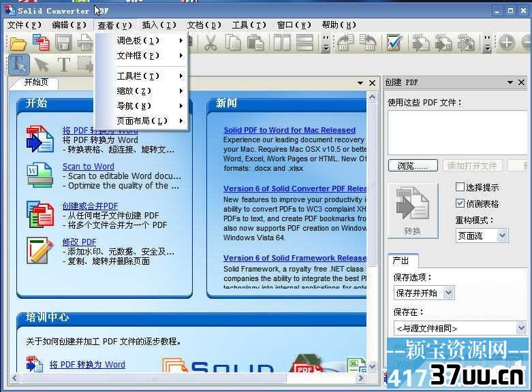Viewport: 532px width, 392px height.
Task: Click the PDF files list box
Action: pyautogui.click(x=457, y=133)
